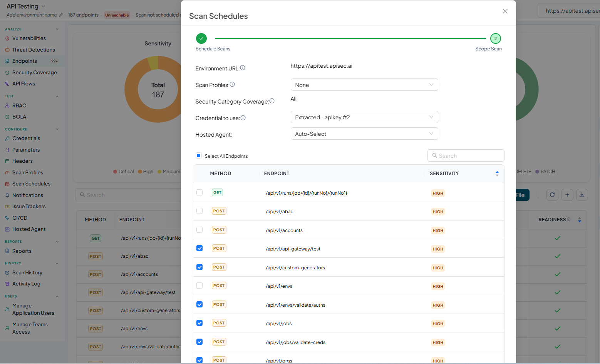Click the Critical legend color dot
The height and width of the screenshot is (364, 600).
tap(115, 172)
